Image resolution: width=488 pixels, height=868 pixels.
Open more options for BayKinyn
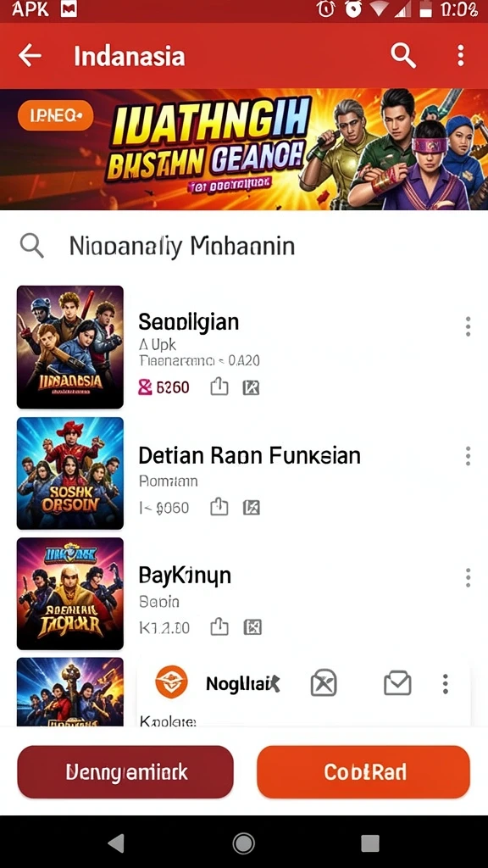click(468, 577)
